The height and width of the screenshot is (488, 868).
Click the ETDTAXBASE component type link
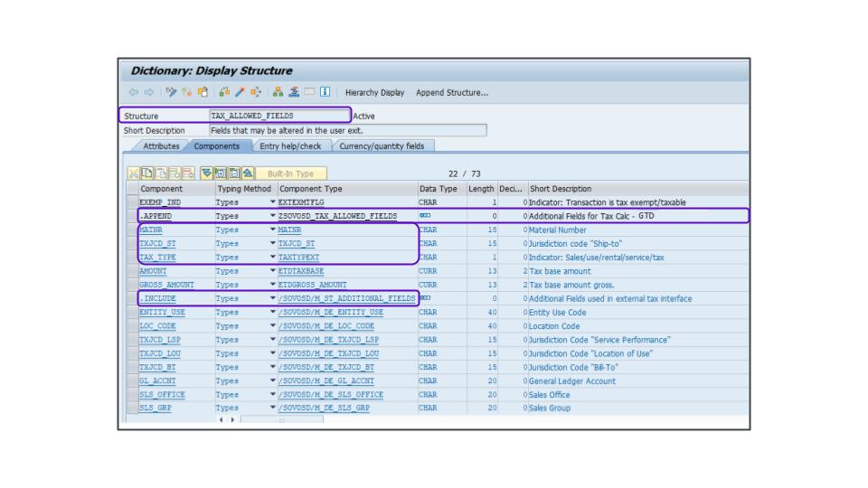302,271
